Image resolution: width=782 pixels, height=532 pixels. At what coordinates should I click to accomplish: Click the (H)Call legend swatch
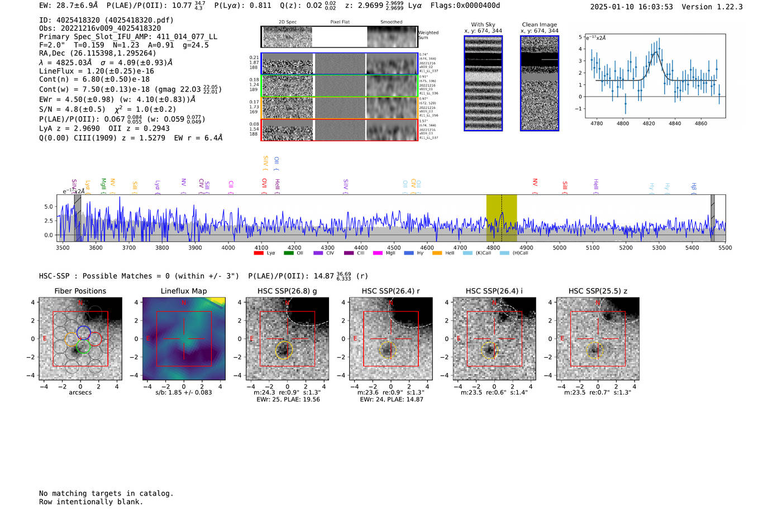click(x=504, y=253)
